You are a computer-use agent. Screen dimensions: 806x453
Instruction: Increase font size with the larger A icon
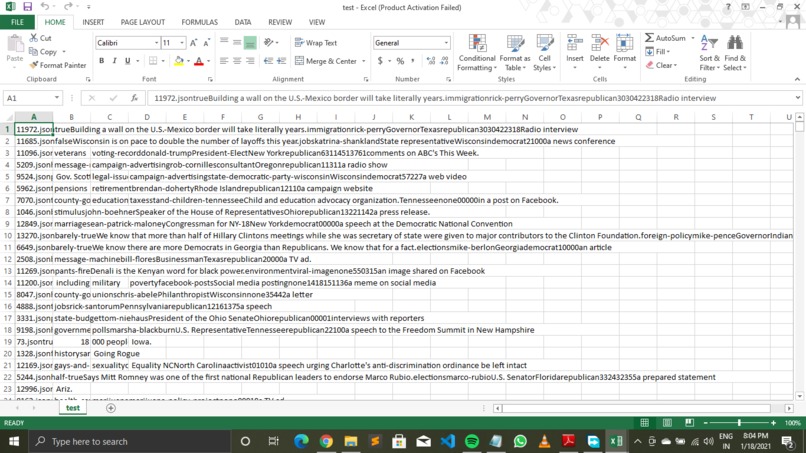[194, 43]
